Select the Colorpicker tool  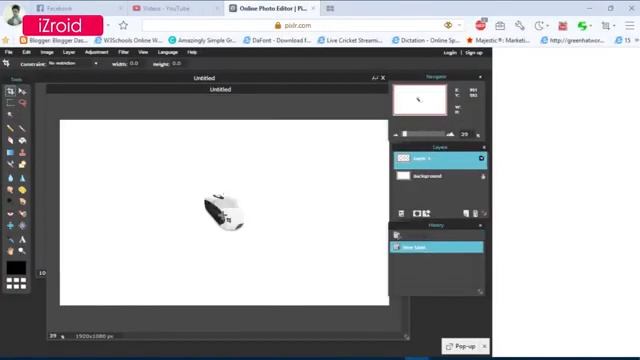click(10, 240)
